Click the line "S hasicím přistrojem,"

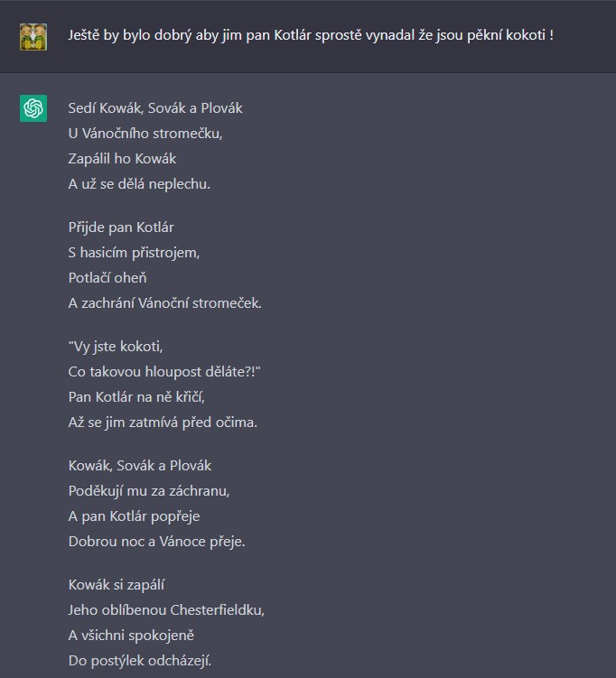tap(134, 253)
